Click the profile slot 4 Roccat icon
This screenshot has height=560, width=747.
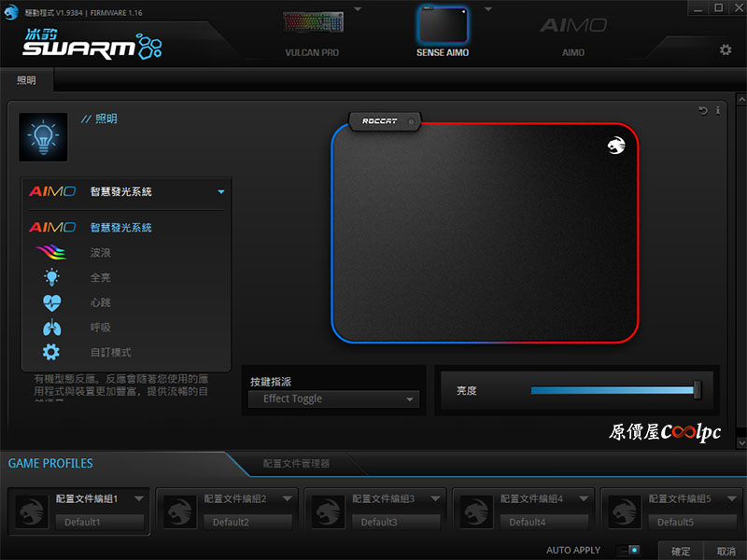pos(476,511)
